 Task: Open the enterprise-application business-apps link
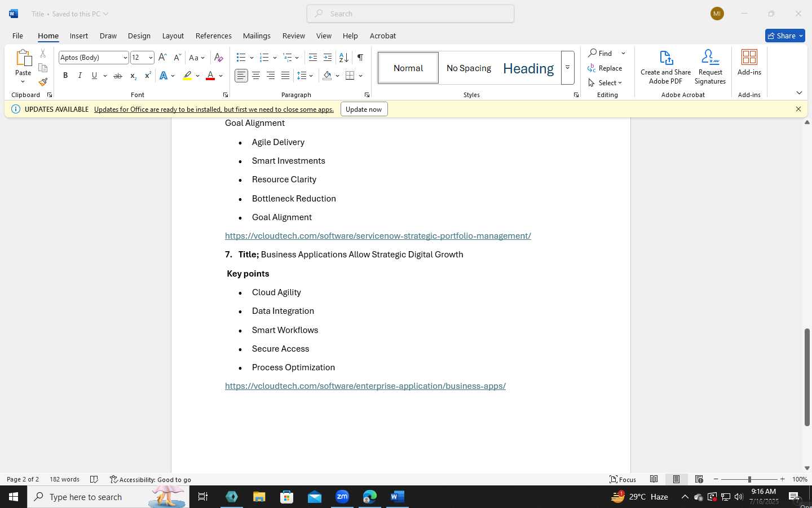[x=365, y=386]
